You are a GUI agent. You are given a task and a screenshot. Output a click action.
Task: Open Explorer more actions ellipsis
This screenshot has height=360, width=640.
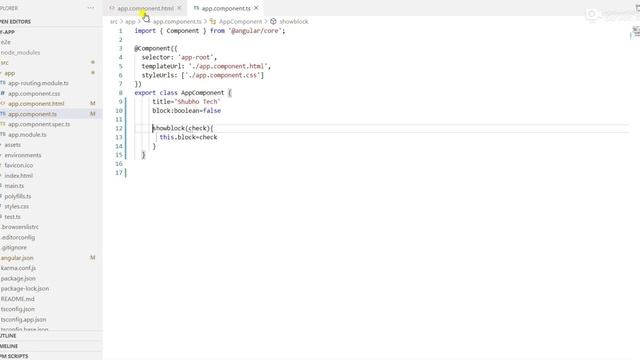[91, 8]
